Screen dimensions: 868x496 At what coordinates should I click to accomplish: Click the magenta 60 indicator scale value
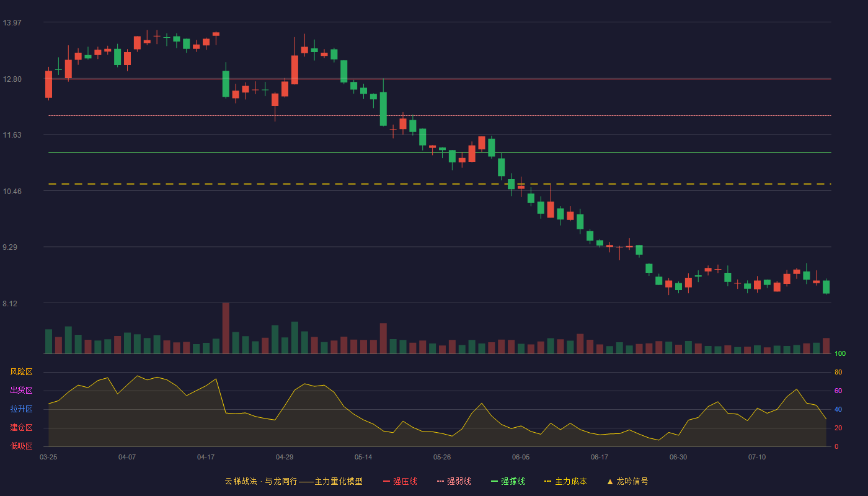pyautogui.click(x=838, y=391)
